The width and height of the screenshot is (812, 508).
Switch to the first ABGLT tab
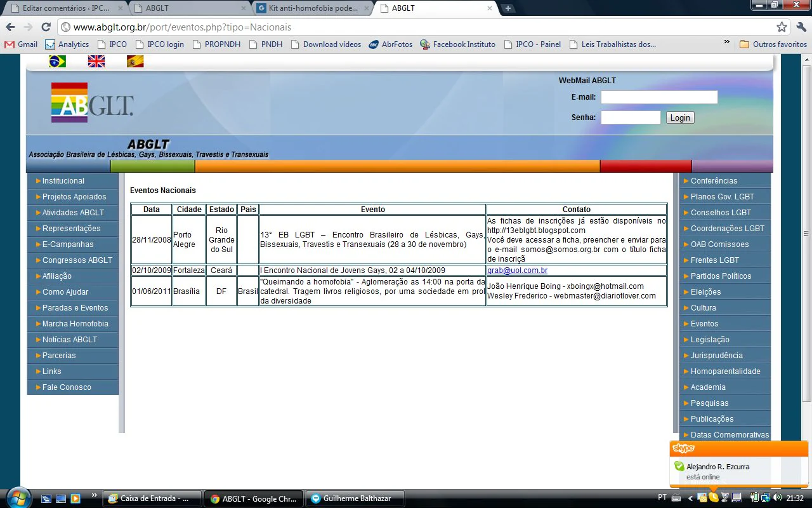(190, 8)
